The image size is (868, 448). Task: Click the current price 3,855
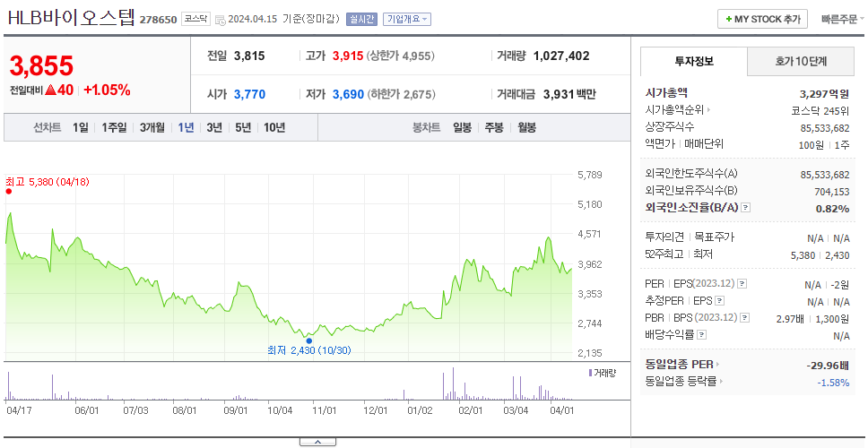[41, 66]
